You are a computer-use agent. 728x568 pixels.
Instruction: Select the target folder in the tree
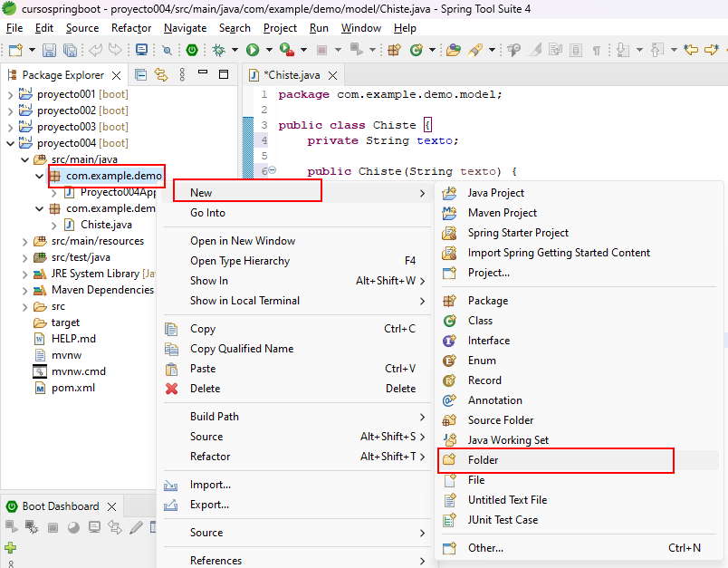(x=65, y=323)
